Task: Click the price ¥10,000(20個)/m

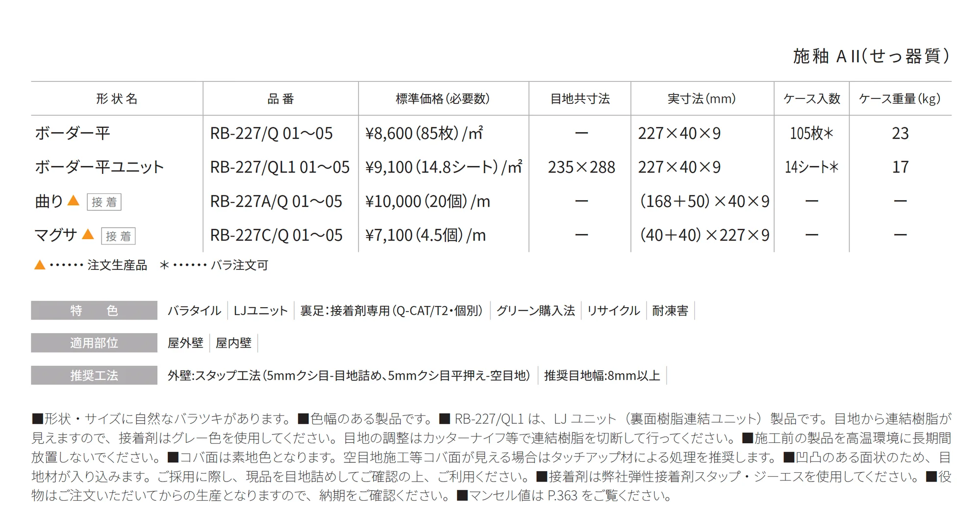Action: tap(427, 201)
